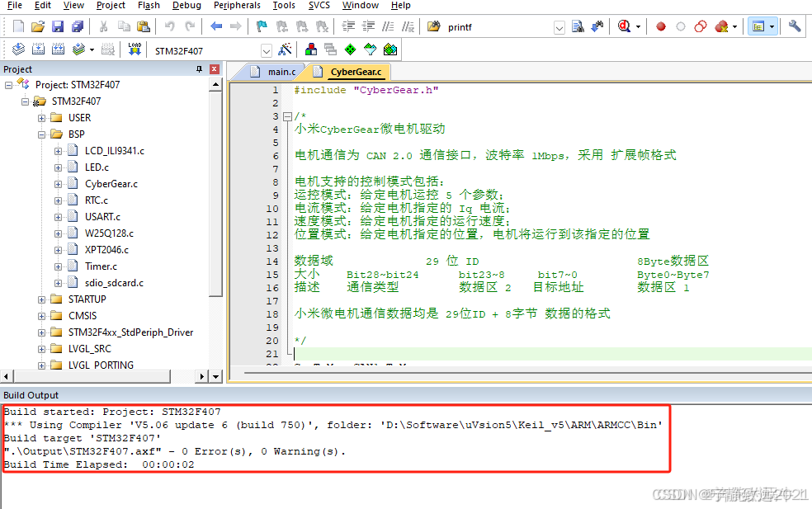Download to flash with LOAD icon
Image resolution: width=812 pixels, height=509 pixels.
pos(135,49)
